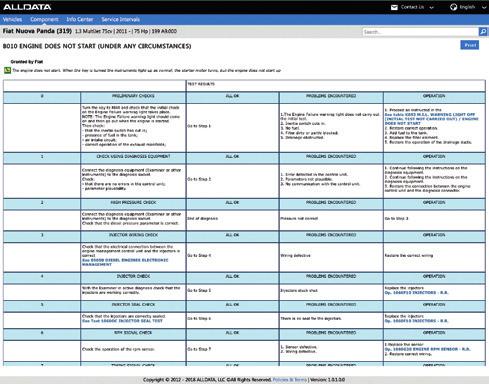This screenshot has height=384, width=489.
Task: Click the ALLDATA logo
Action: (27, 7)
